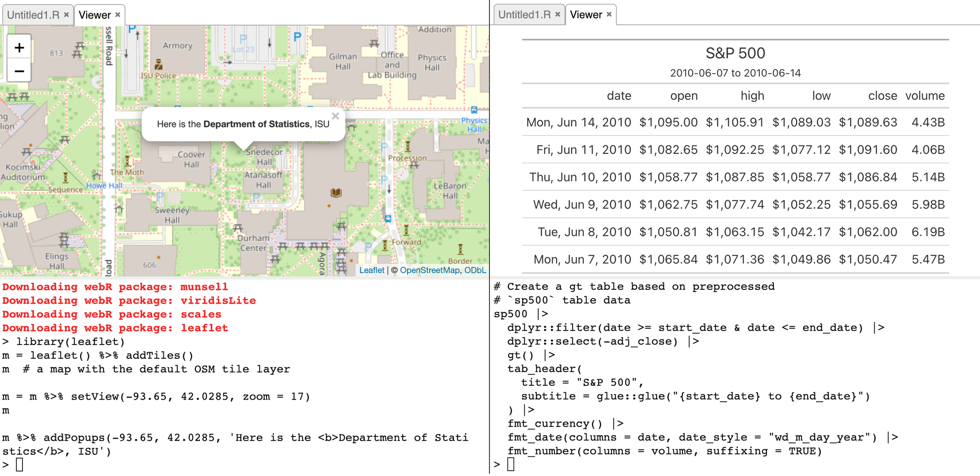
Task: Close the Untitled1.R tab in the left pane
Action: (66, 14)
